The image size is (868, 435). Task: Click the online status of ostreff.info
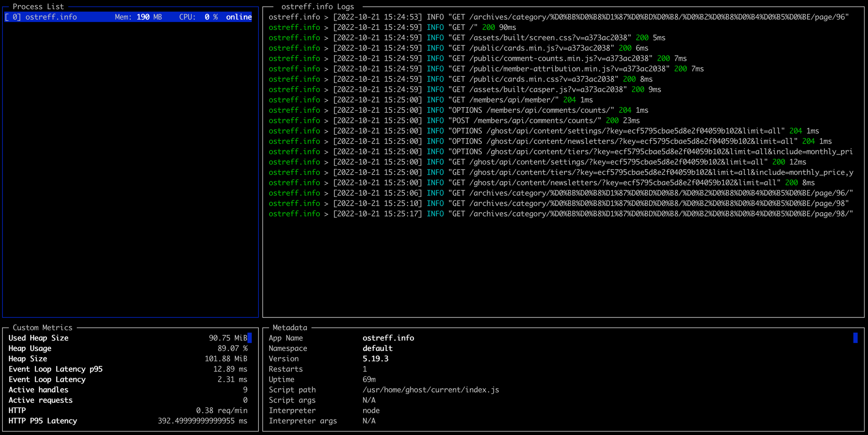click(239, 17)
